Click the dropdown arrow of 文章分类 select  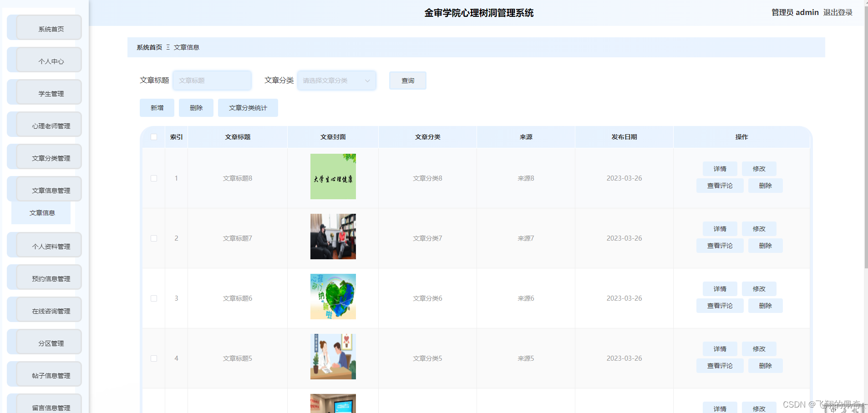click(367, 81)
